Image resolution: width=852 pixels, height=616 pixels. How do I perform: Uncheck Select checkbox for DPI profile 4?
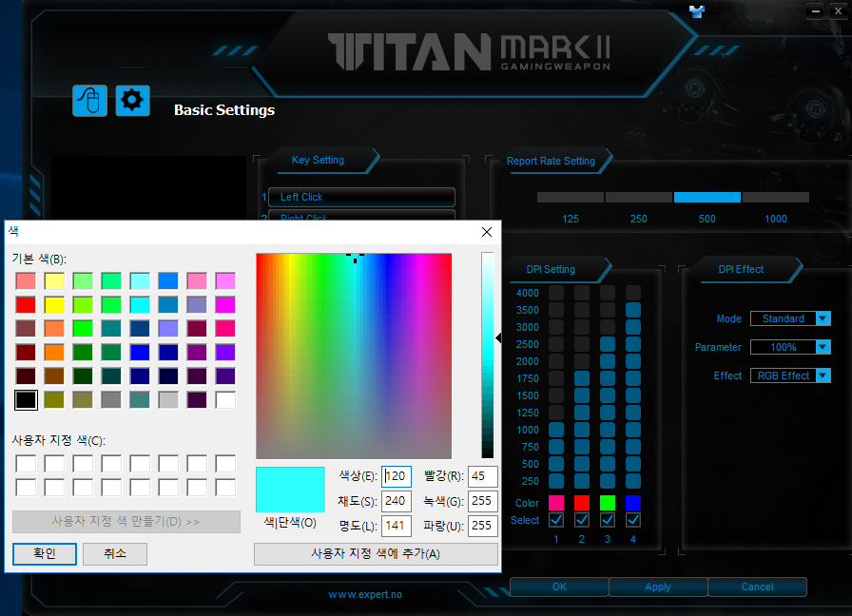click(633, 520)
